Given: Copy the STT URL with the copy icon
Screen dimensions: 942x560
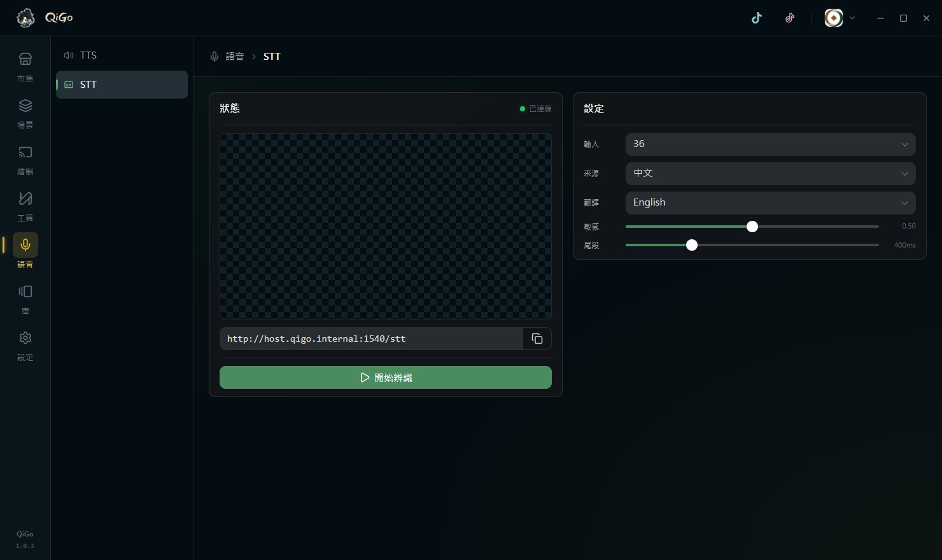Looking at the screenshot, I should [x=537, y=339].
